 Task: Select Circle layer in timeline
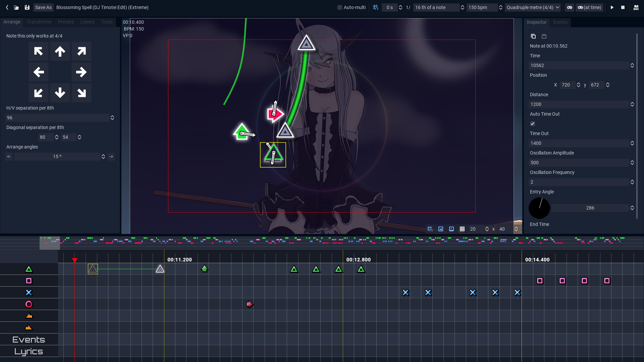click(29, 304)
